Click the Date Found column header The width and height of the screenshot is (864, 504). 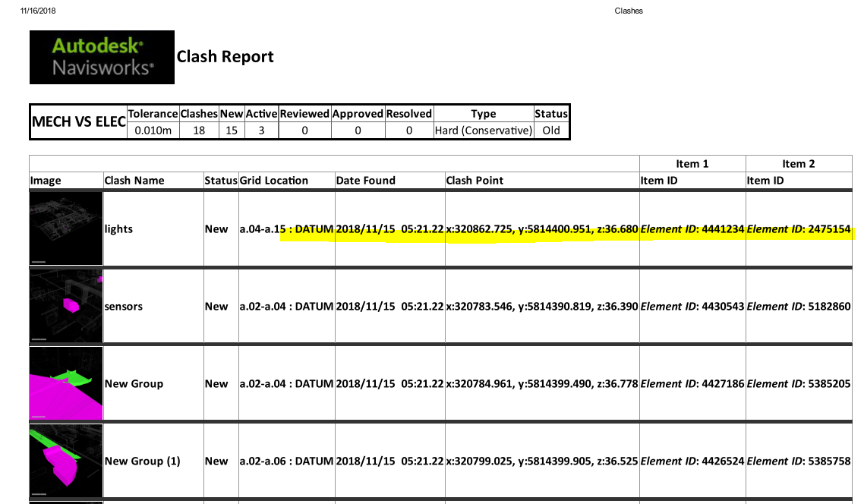pyautogui.click(x=365, y=181)
